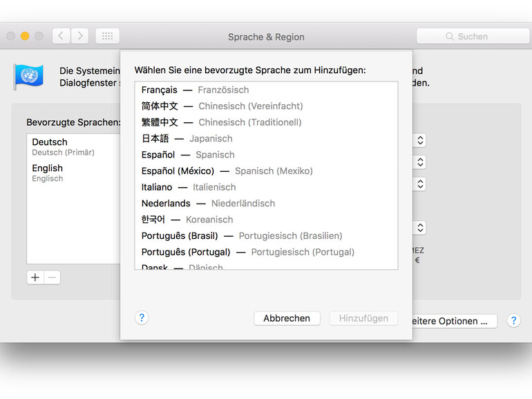Select Français — Französisch
Screen dimensions: 532x399
coord(266,90)
